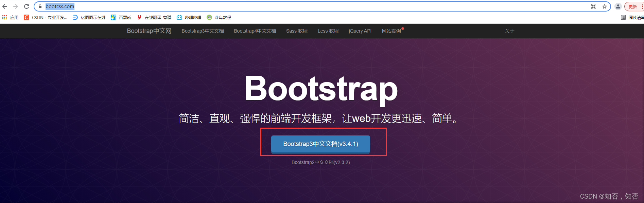The width and height of the screenshot is (644, 203).
Task: Click the padlock site security icon
Action: pos(40,6)
